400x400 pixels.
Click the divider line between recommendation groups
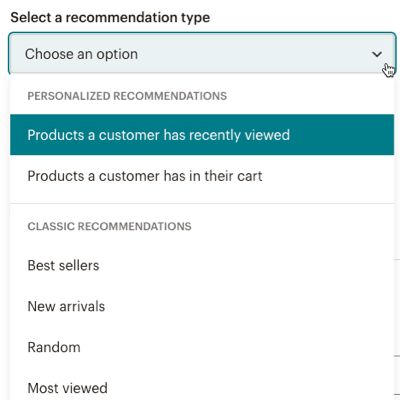(202, 203)
